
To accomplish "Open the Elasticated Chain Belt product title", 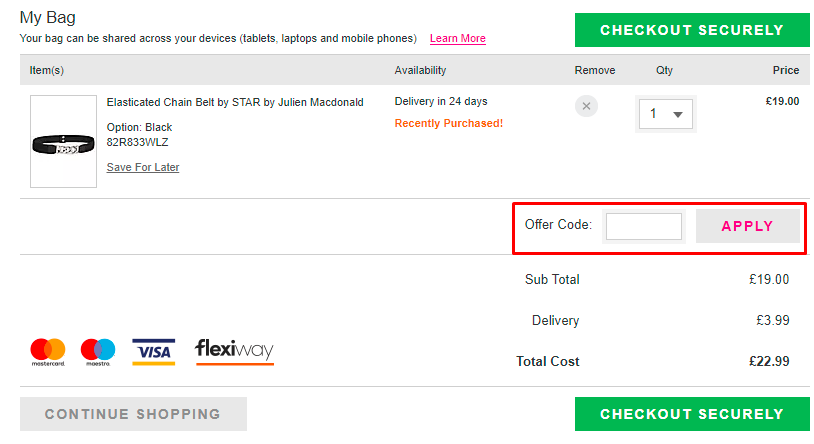I will coord(235,102).
